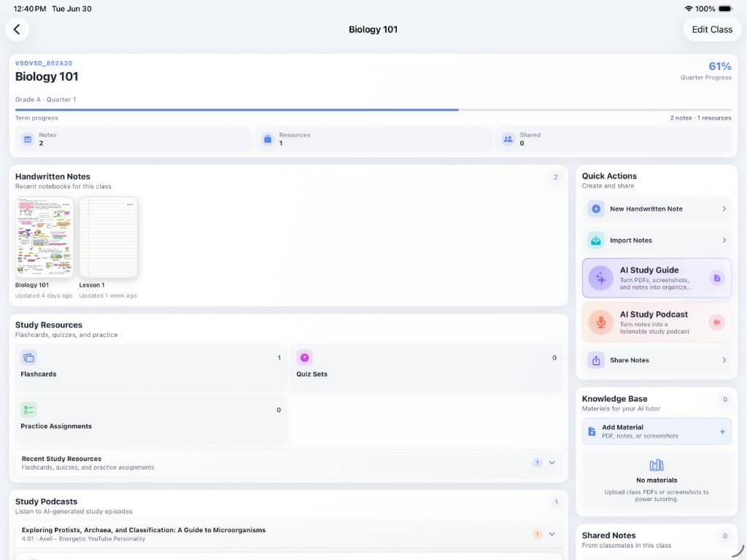Click the Flashcards count of 1
This screenshot has width=747, height=560.
pos(279,358)
